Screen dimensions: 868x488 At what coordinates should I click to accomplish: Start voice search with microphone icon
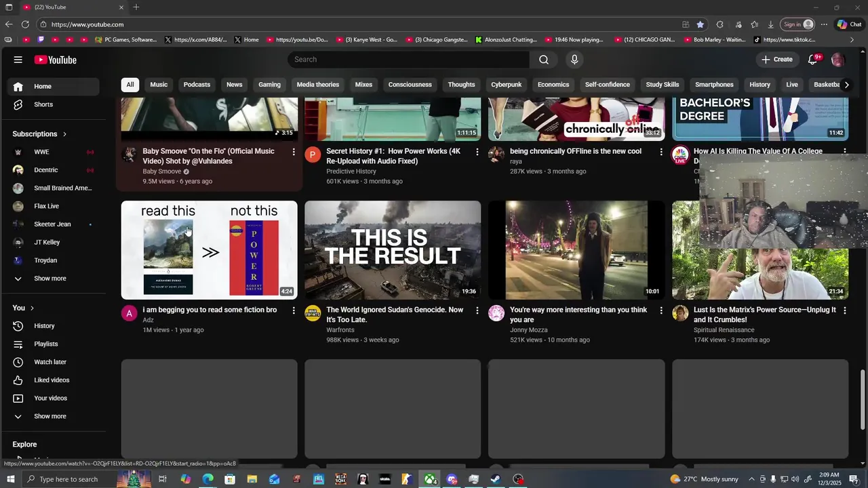(574, 60)
